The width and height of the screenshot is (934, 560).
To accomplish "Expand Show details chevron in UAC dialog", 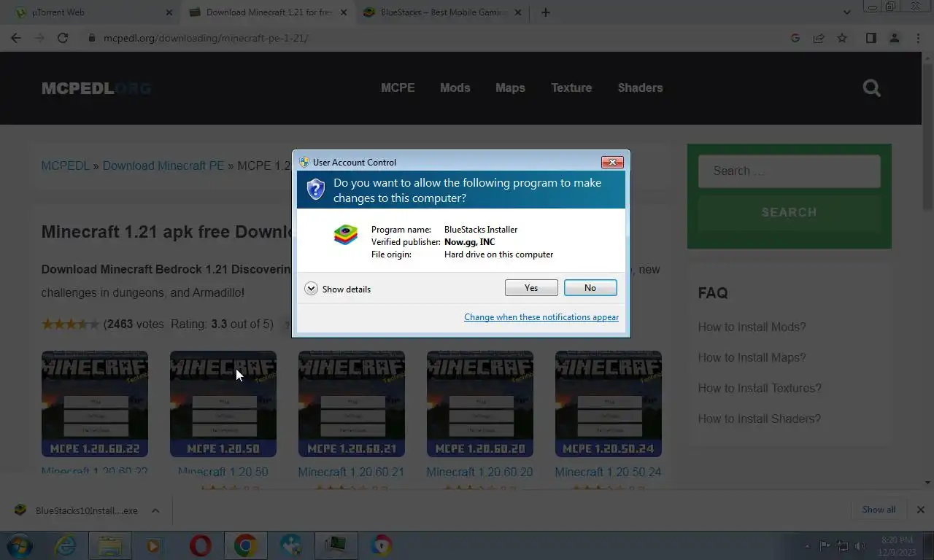I will tap(311, 289).
